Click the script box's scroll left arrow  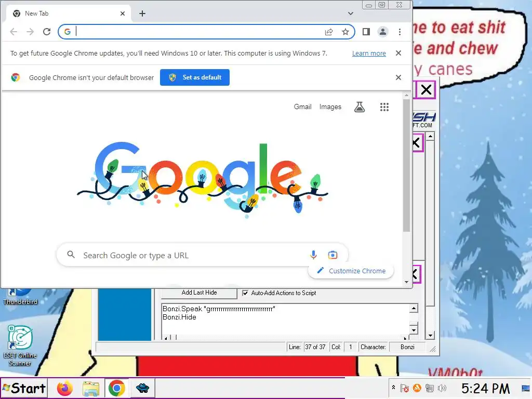point(166,338)
